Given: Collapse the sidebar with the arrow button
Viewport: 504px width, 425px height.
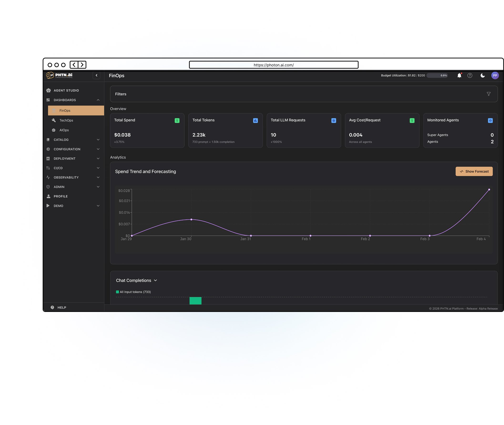Looking at the screenshot, I should tap(96, 75).
